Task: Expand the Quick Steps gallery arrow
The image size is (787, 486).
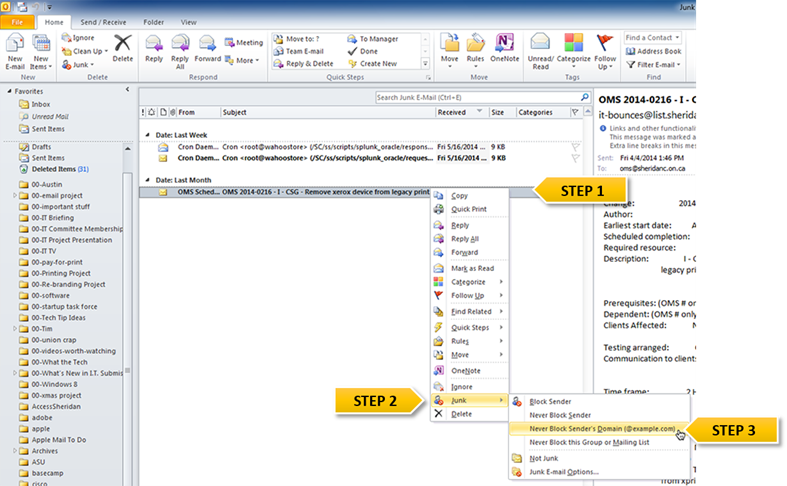Action: [x=425, y=64]
